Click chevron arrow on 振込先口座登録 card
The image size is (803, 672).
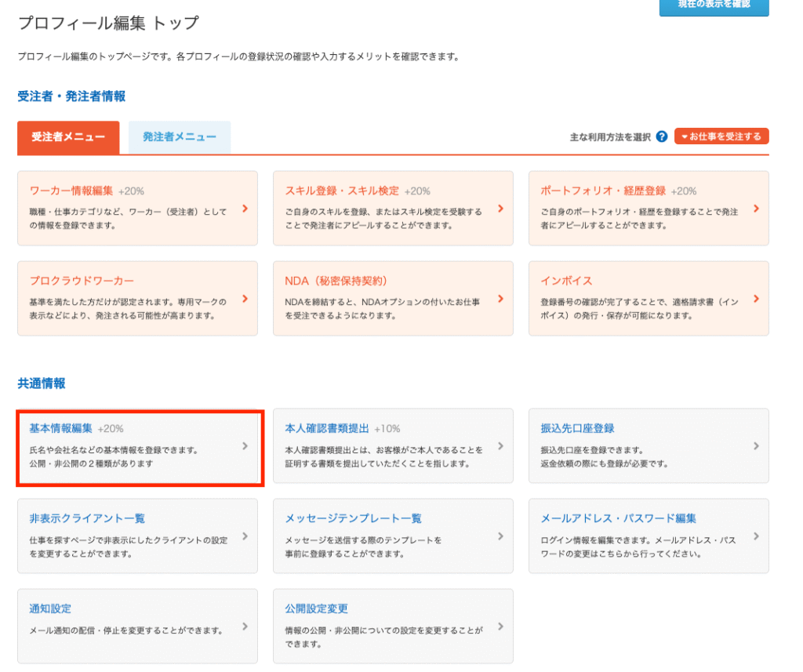756,446
